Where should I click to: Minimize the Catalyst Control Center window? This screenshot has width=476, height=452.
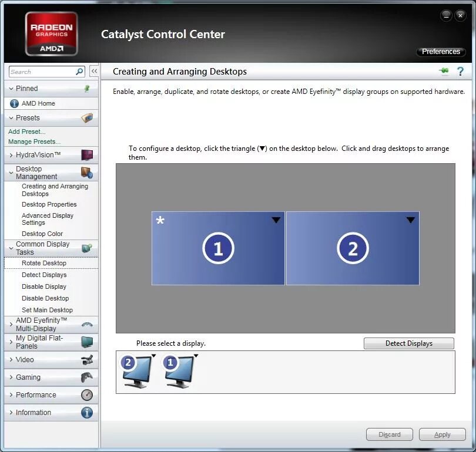pos(446,15)
